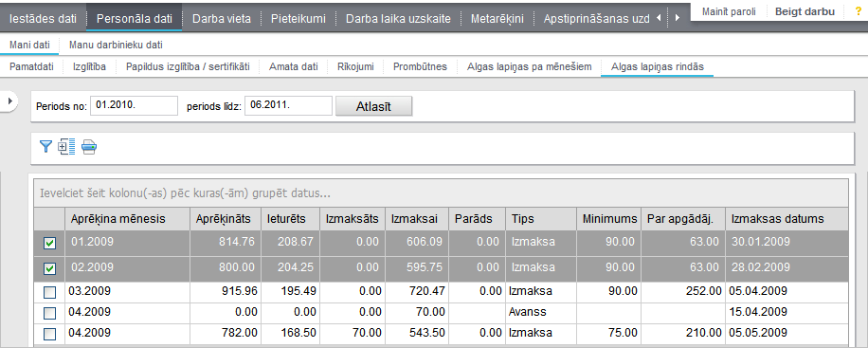The height and width of the screenshot is (348, 868).
Task: Click Mainīt paroli link
Action: [x=729, y=11]
